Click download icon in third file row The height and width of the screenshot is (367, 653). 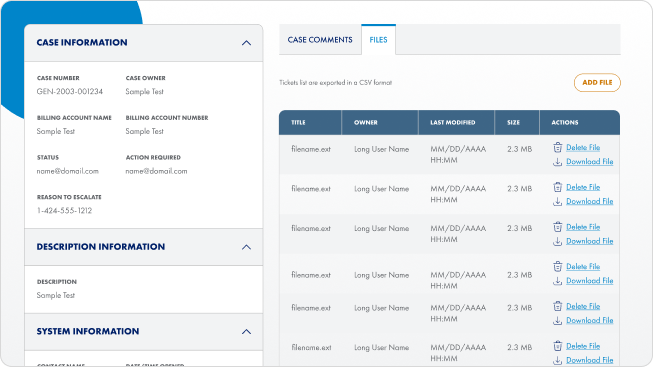(558, 242)
